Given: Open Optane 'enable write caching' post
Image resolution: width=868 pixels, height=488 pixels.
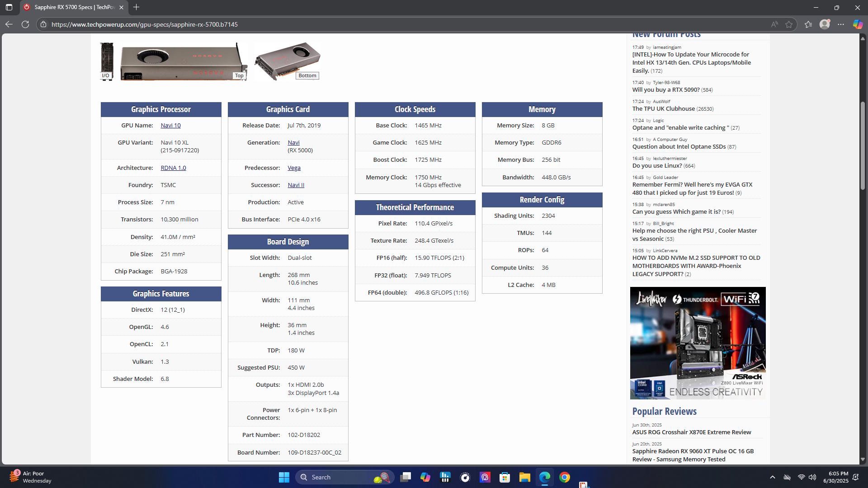Looking at the screenshot, I should coord(680,128).
